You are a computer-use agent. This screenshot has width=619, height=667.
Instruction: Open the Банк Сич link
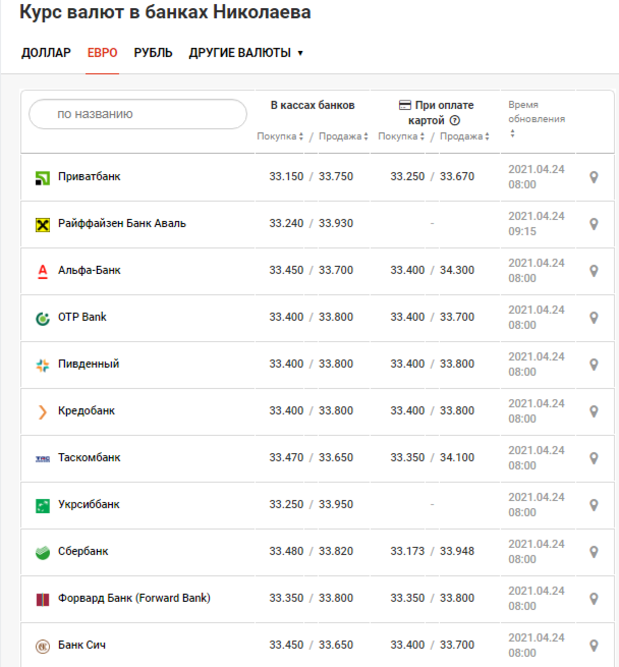[82, 645]
